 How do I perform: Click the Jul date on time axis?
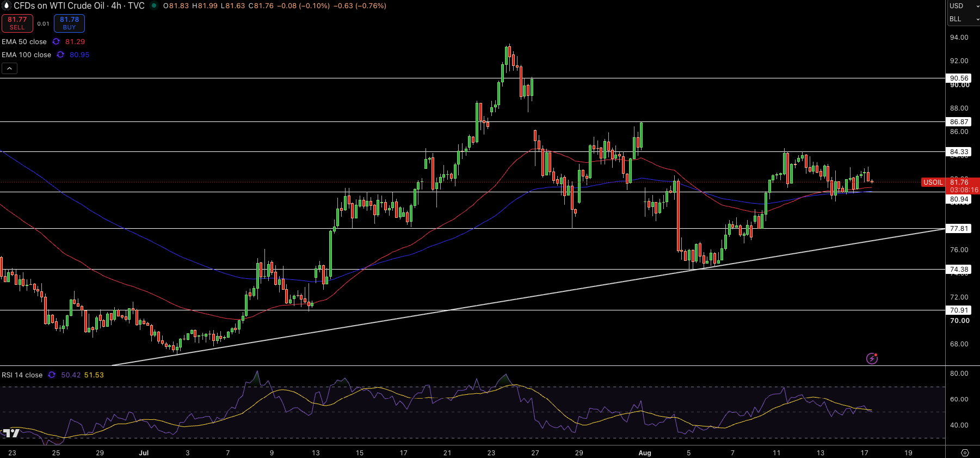[x=144, y=453]
